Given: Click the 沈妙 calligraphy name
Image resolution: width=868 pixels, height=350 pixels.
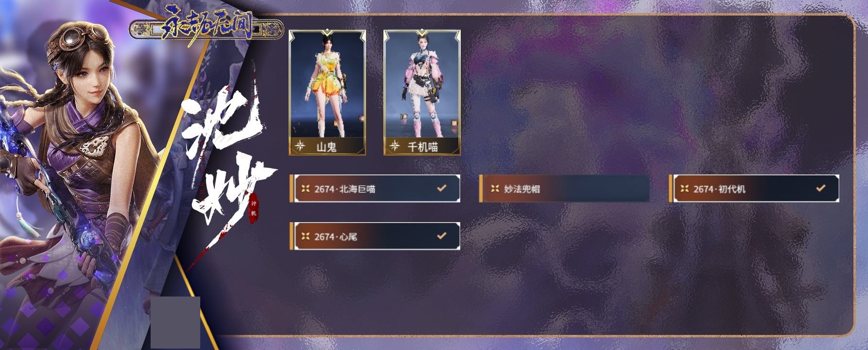Looking at the screenshot, I should [x=226, y=160].
